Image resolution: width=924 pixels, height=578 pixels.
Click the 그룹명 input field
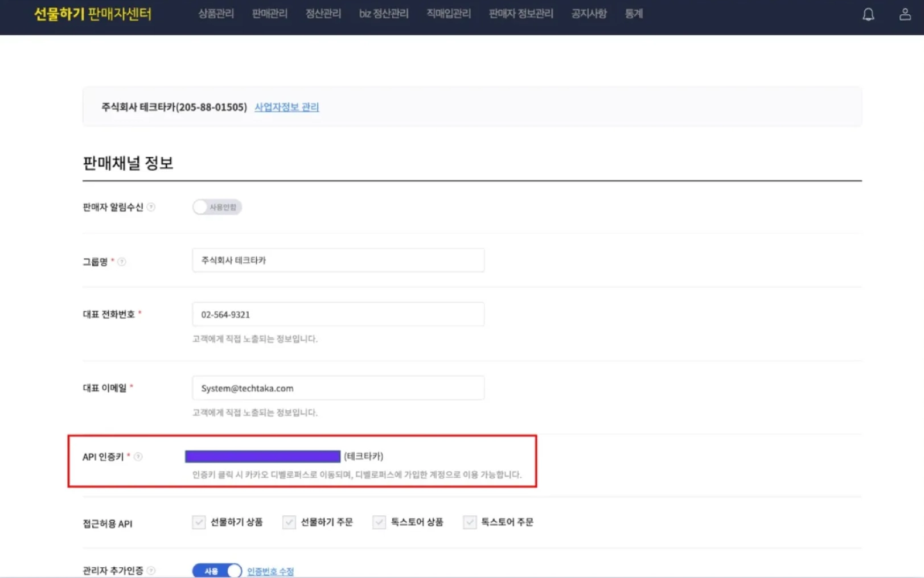(338, 260)
